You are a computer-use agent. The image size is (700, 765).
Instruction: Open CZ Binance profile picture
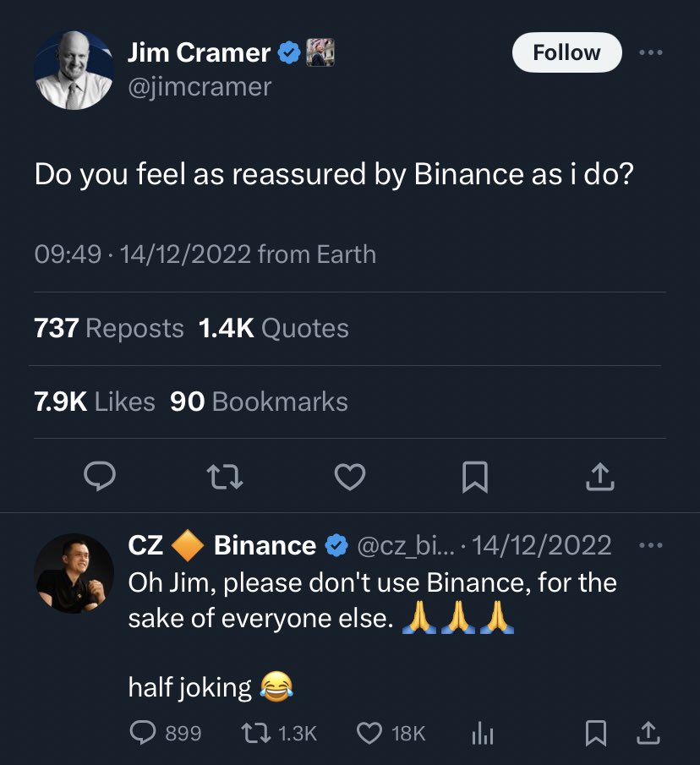74,573
